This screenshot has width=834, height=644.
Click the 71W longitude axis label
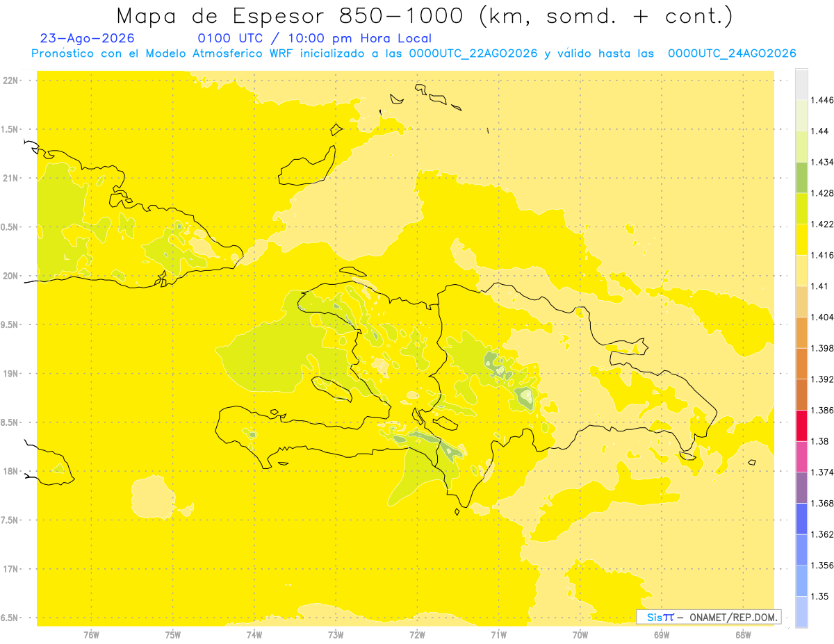[x=498, y=635]
